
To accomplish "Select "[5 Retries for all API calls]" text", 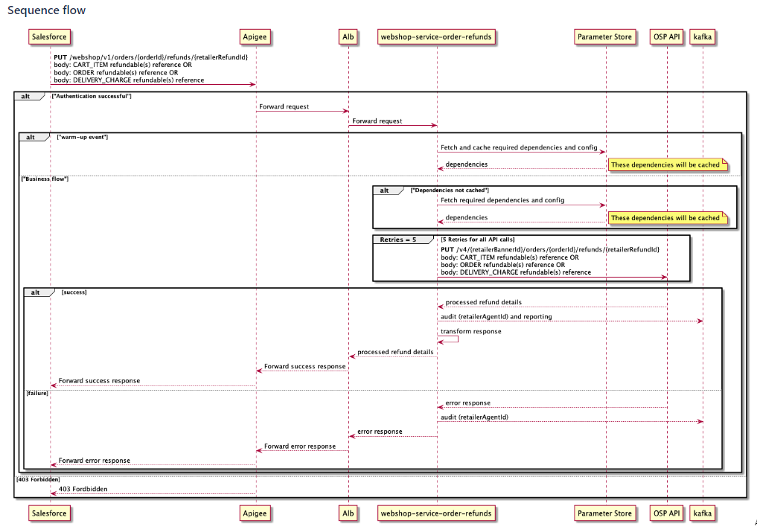I will pos(477,240).
